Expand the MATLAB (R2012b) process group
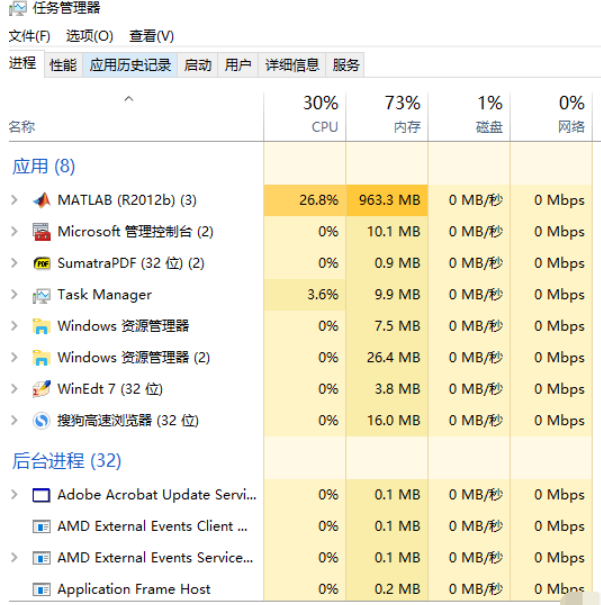 [x=14, y=200]
